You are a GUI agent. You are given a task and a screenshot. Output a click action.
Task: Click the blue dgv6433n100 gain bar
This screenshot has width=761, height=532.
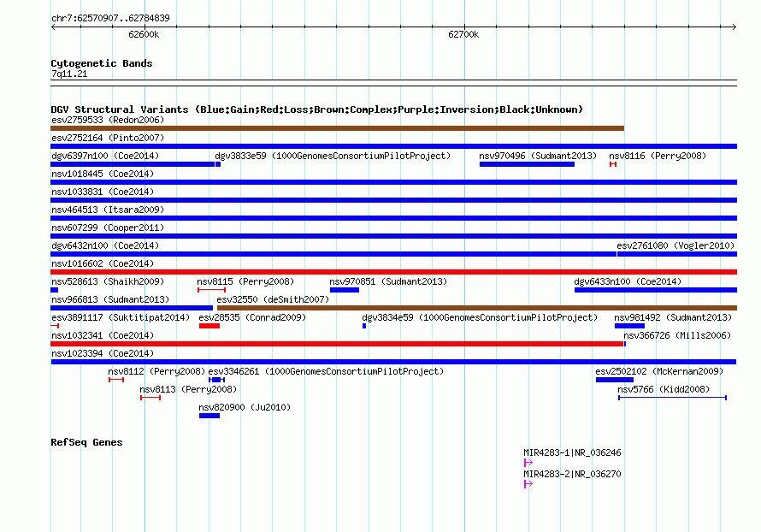[x=656, y=290]
